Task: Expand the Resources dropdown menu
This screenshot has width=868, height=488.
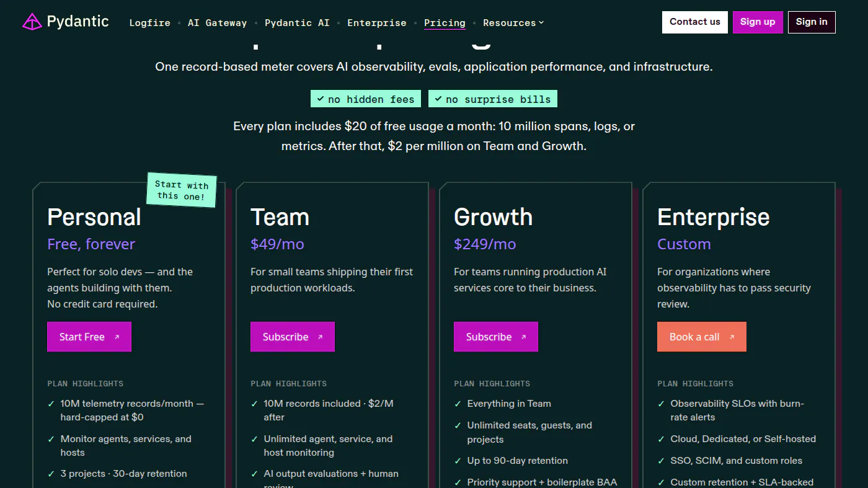Action: [x=513, y=23]
